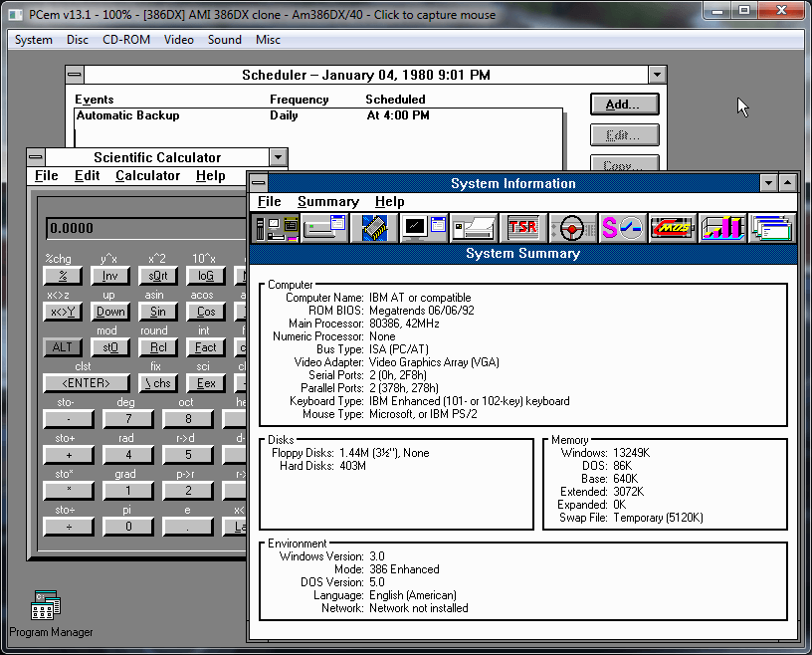The width and height of the screenshot is (812, 655).
Task: Open the Scheduler window control menu box
Action: [x=75, y=75]
